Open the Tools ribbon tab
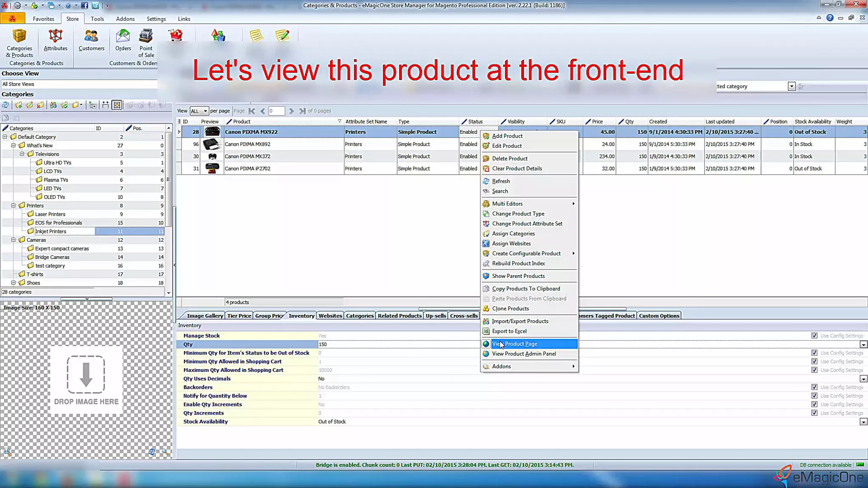 [97, 19]
